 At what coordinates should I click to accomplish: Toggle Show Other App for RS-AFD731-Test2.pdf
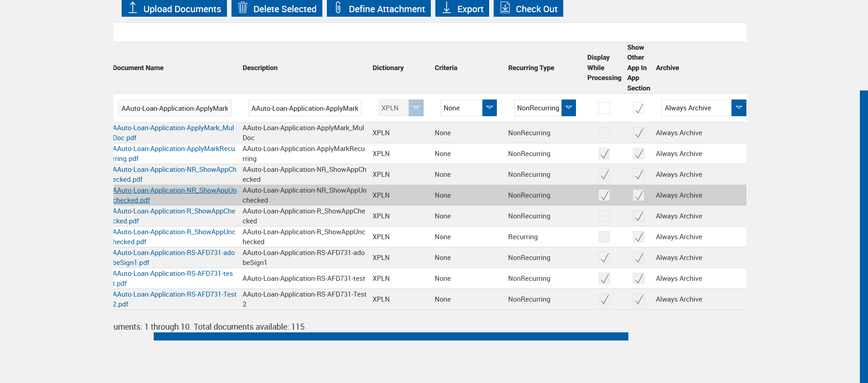pos(638,299)
